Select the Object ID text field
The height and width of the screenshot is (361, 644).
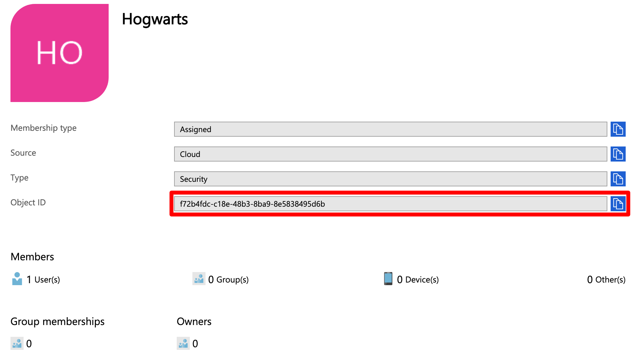pos(390,204)
